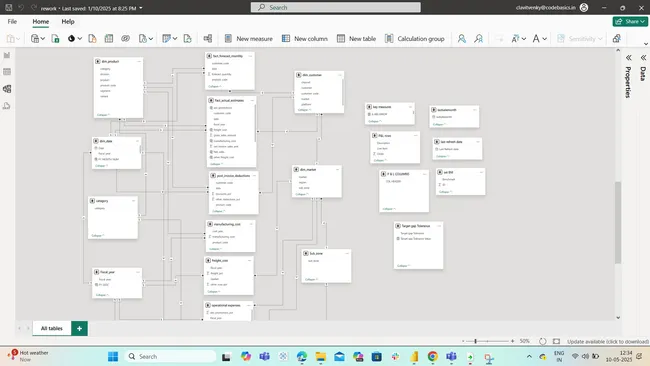Add a new layout tab with plus

(79, 328)
